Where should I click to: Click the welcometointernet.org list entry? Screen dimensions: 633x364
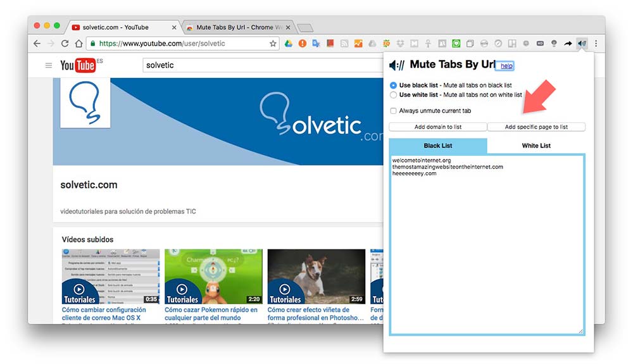pos(422,160)
